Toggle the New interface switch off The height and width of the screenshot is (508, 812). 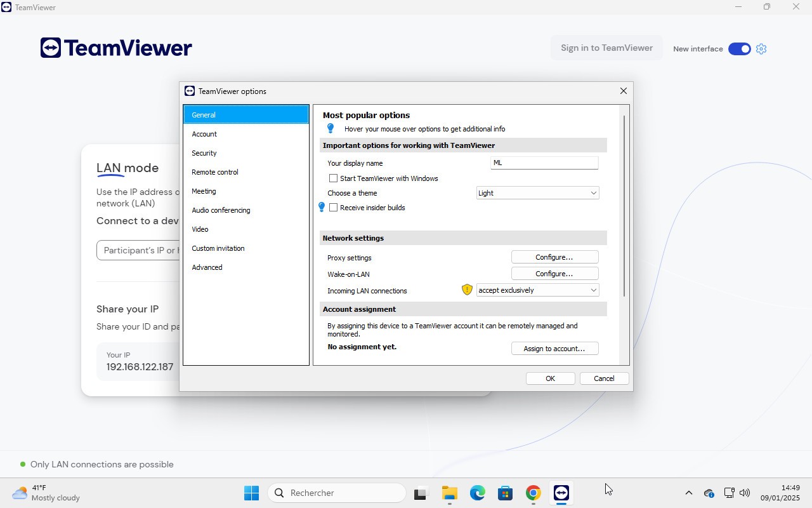739,49
